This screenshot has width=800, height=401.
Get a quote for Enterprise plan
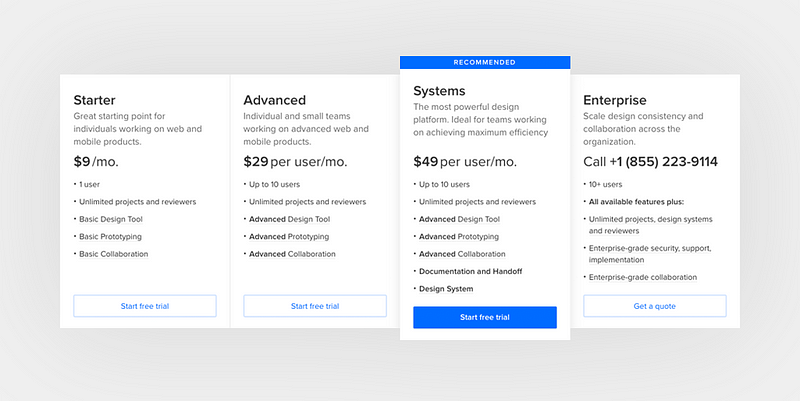click(x=655, y=306)
